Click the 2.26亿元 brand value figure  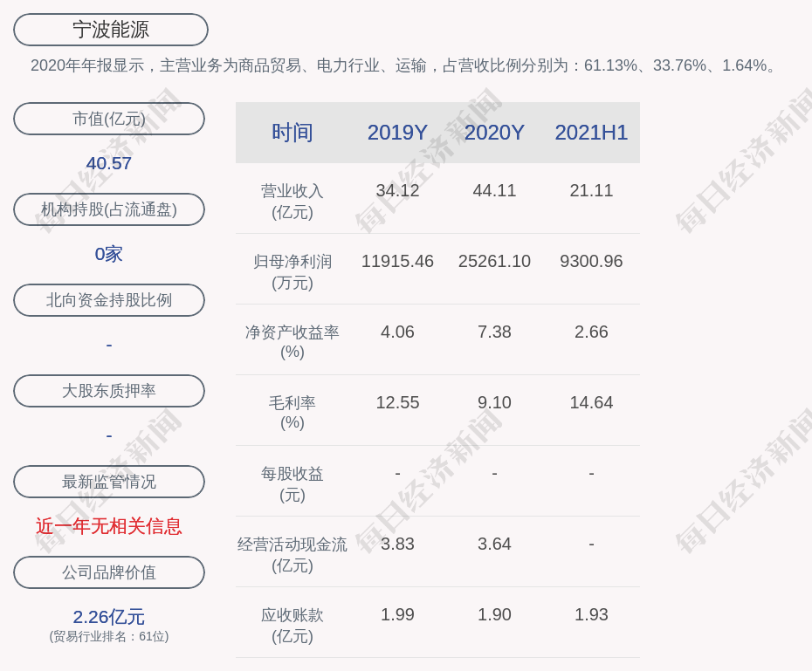tap(109, 617)
